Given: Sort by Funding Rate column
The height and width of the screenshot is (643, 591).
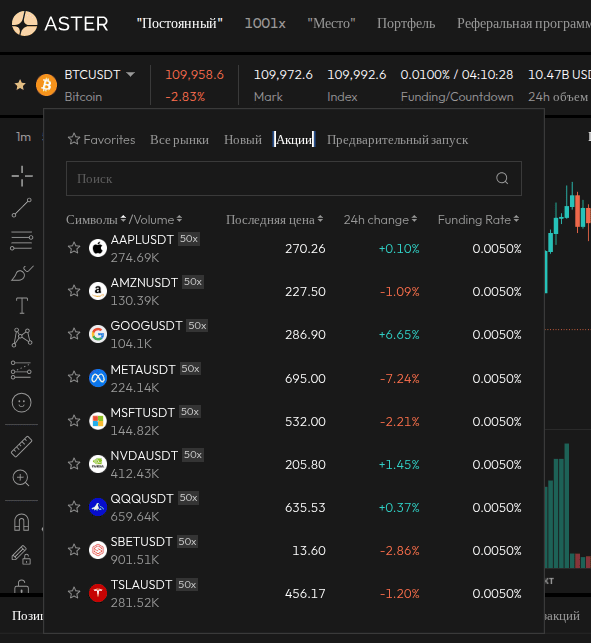Looking at the screenshot, I should [478, 220].
